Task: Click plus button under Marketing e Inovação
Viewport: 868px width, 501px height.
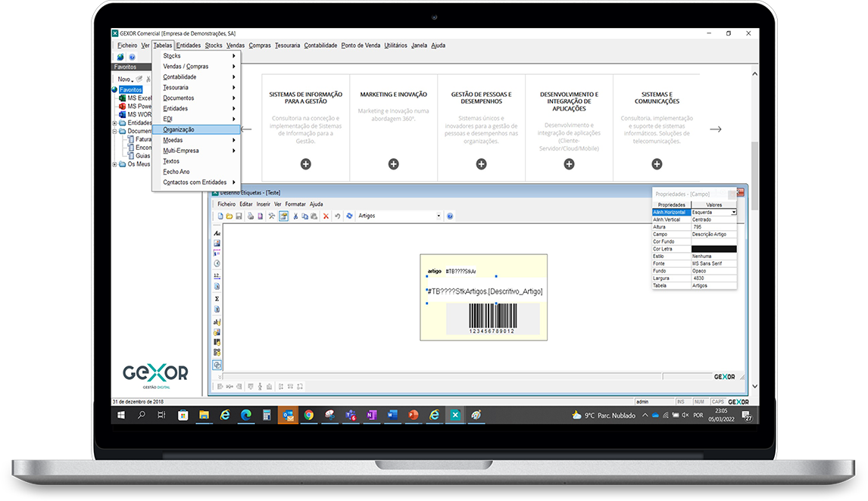Action: click(x=393, y=164)
